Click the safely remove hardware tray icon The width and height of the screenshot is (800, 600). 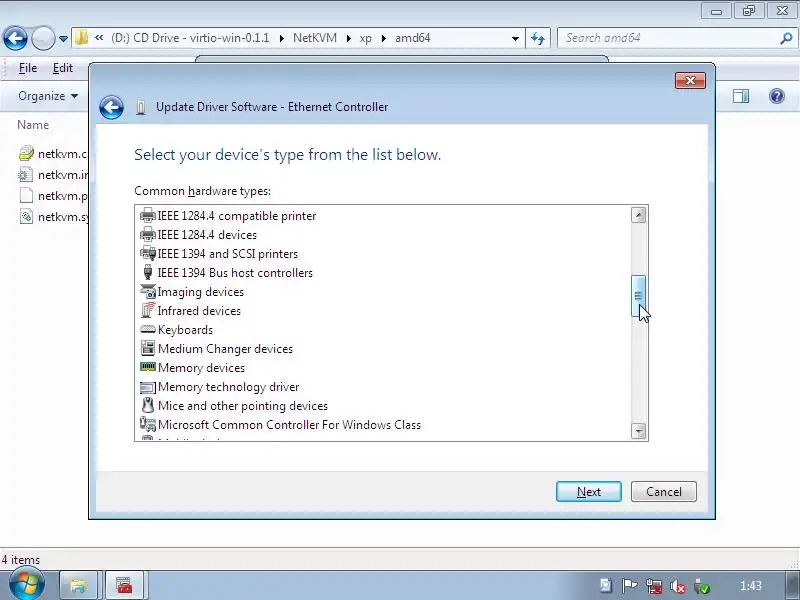click(x=702, y=586)
